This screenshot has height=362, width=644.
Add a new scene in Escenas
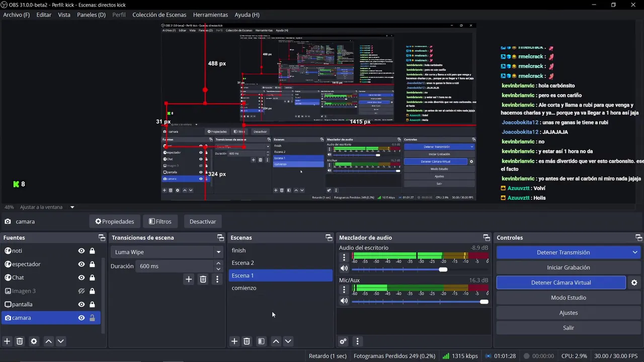[234, 341]
